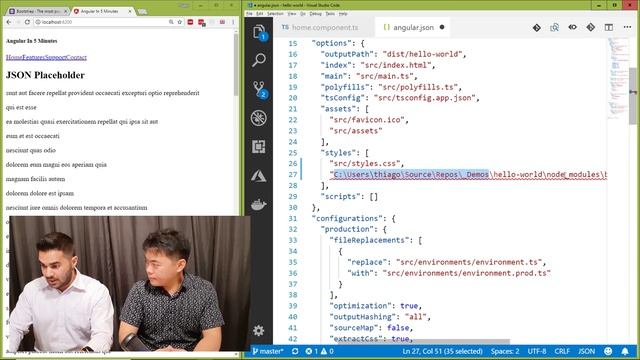Click the Contact link on the web page
This screenshot has height=360, width=640.
pyautogui.click(x=76, y=57)
